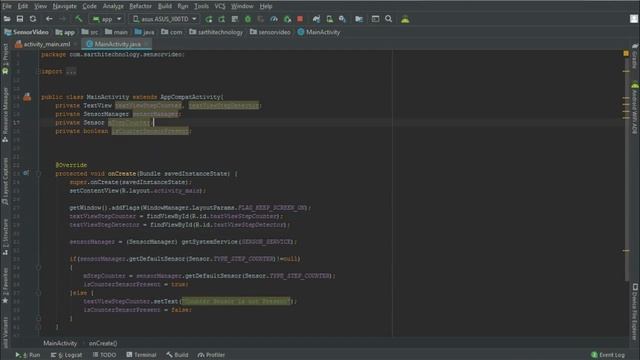Open the Build tool window
Image resolution: width=640 pixels, height=360 pixels.
(x=177, y=355)
